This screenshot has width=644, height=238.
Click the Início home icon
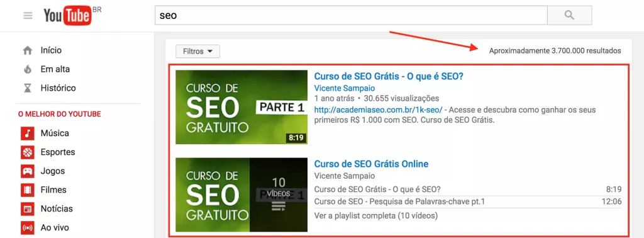tap(28, 50)
